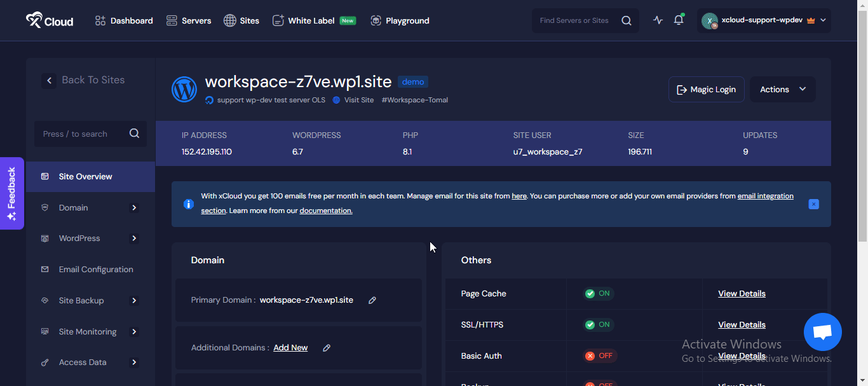The height and width of the screenshot is (386, 868).
Task: Click the Magic Login button
Action: [706, 90]
